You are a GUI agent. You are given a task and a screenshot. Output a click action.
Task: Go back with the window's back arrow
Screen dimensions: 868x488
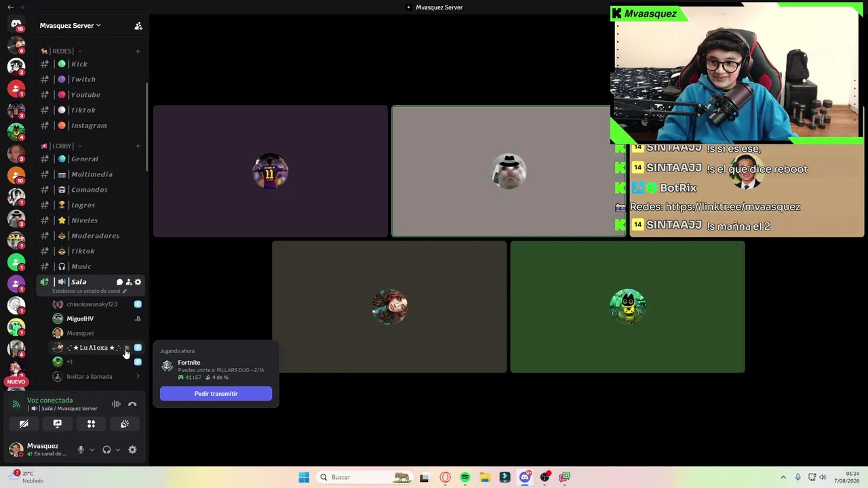(10, 7)
